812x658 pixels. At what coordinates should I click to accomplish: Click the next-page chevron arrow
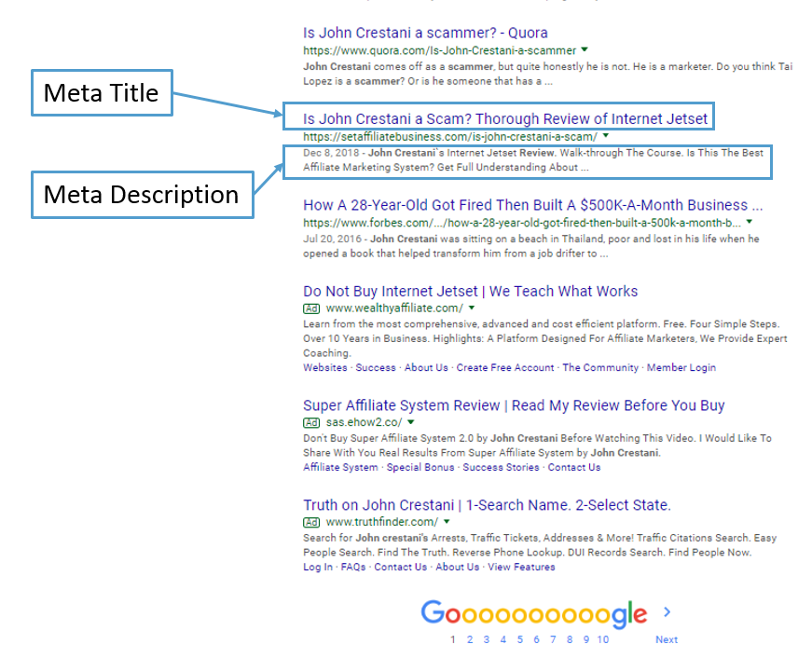[667, 612]
